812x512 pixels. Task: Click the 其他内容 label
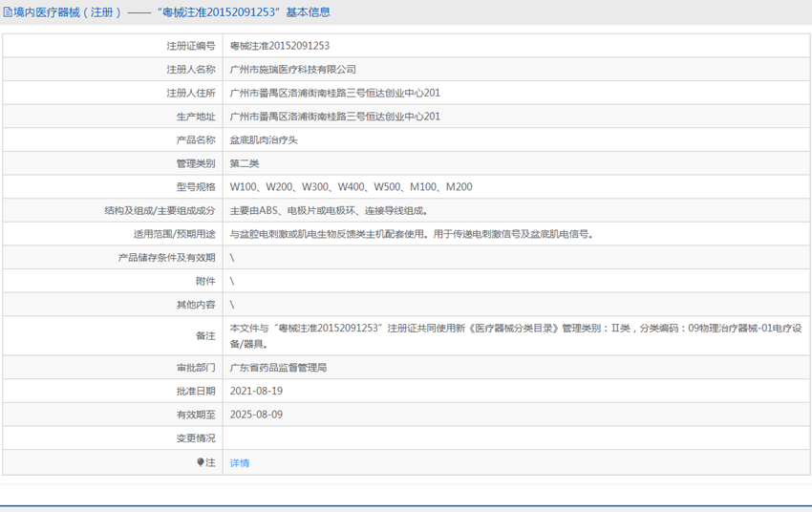tap(196, 305)
